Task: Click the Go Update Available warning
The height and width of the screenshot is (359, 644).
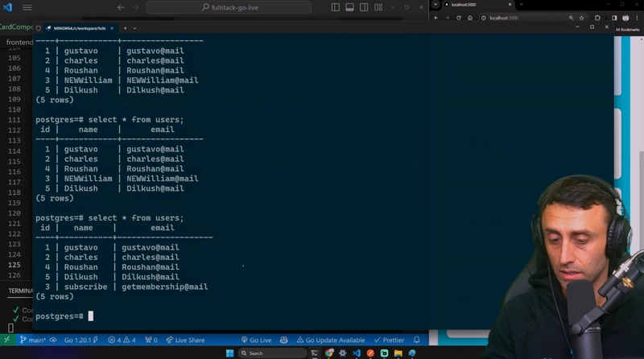Action: [331, 340]
